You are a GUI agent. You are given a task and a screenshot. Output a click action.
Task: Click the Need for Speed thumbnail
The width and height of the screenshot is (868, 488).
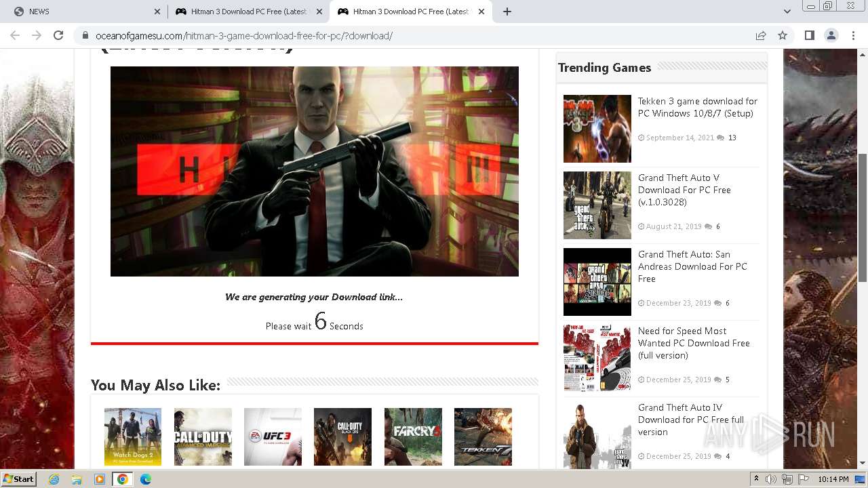[x=597, y=358]
